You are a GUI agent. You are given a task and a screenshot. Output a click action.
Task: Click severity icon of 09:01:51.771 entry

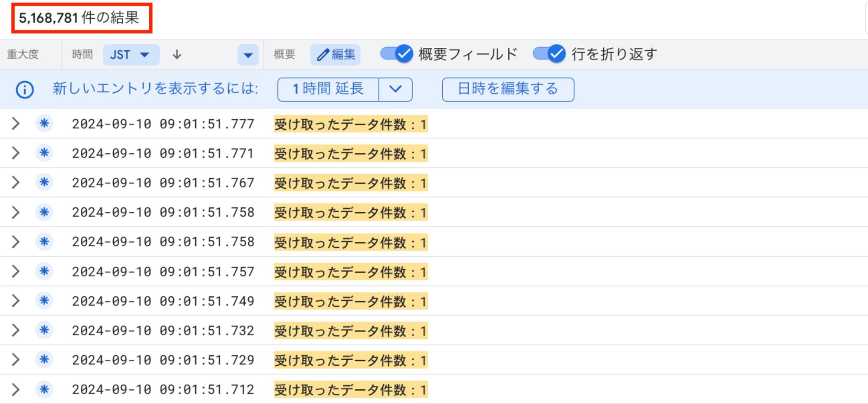pos(44,153)
